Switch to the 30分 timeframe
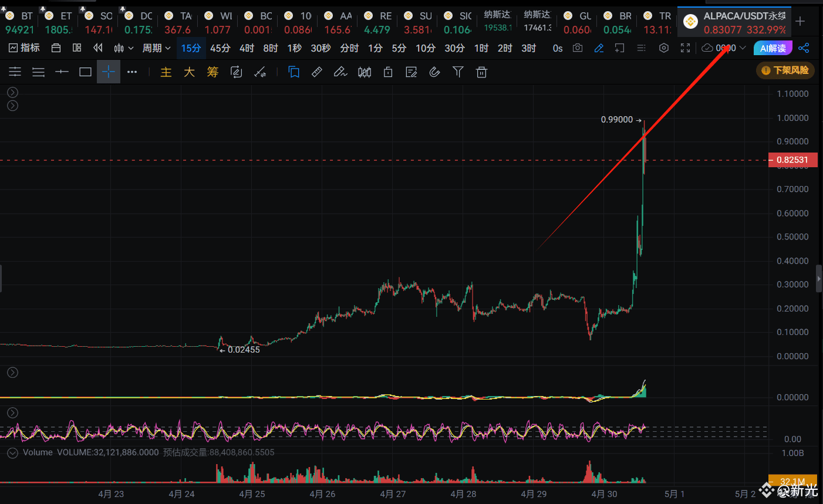Screen dimensions: 823x504 454,48
